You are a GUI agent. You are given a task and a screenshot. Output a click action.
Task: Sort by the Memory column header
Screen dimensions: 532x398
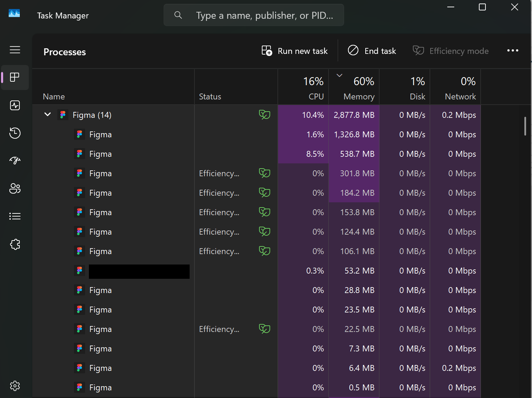tap(354, 87)
